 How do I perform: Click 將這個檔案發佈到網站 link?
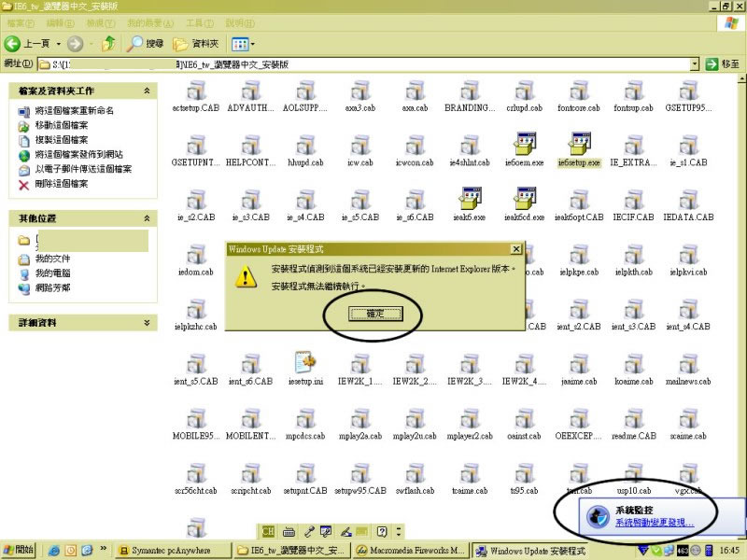pyautogui.click(x=79, y=154)
